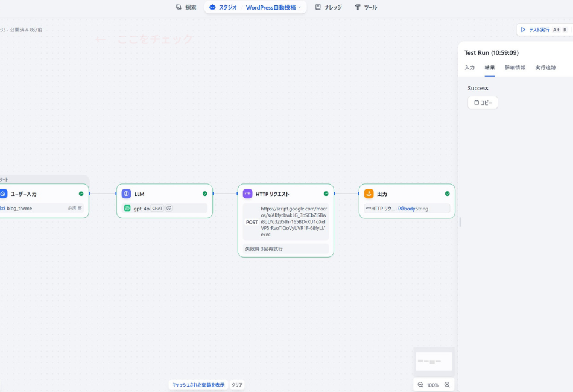
Task: Open the 100% zoom level dropdown
Action: point(433,384)
